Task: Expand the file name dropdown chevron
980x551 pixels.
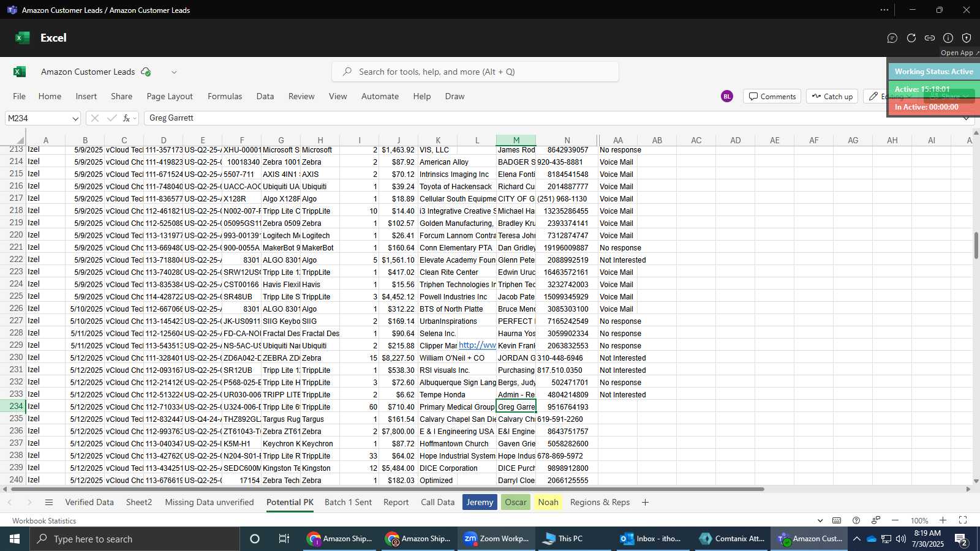Action: [x=174, y=72]
